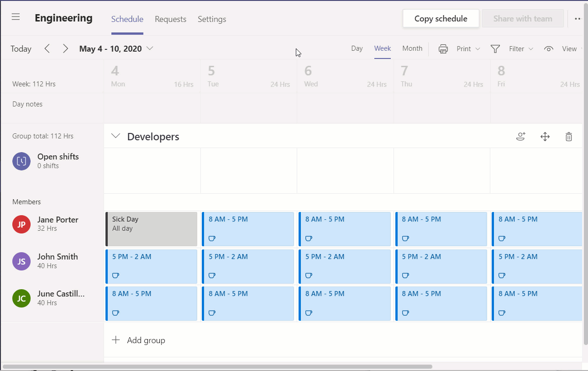The image size is (588, 371).
Task: Click the eye icon next to View
Action: (548, 48)
